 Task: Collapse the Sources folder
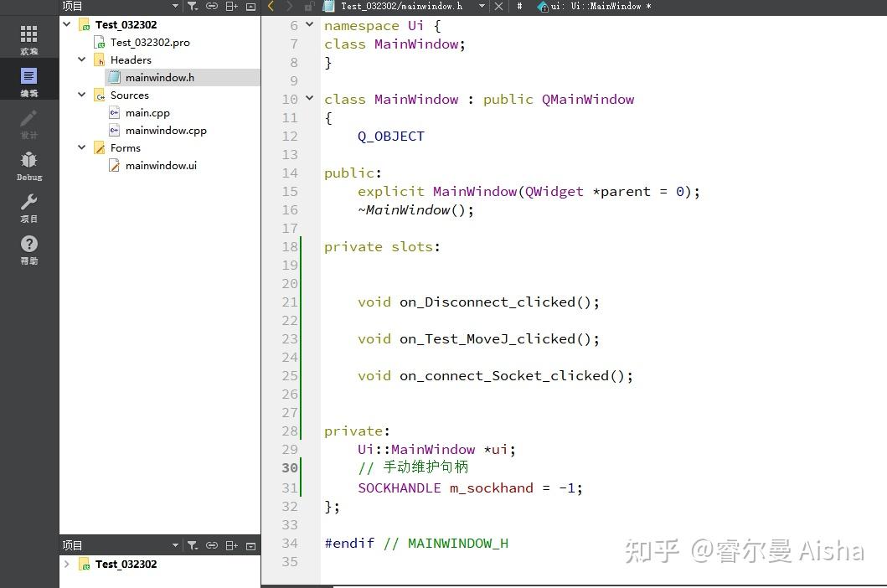(x=82, y=95)
